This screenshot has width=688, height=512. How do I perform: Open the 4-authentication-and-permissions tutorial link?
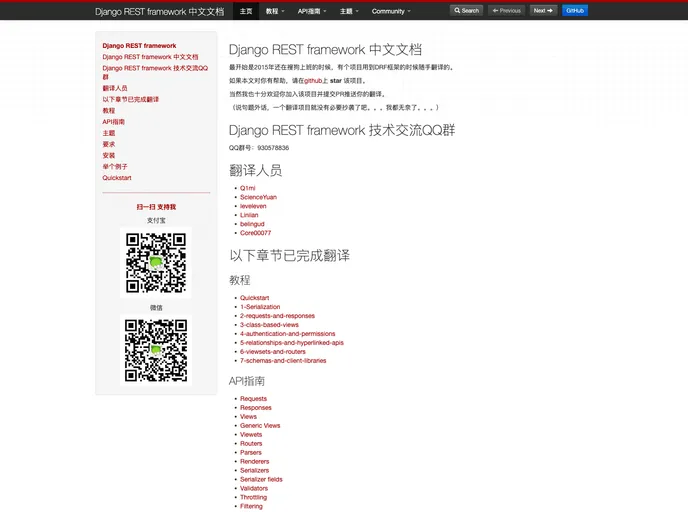(x=287, y=334)
